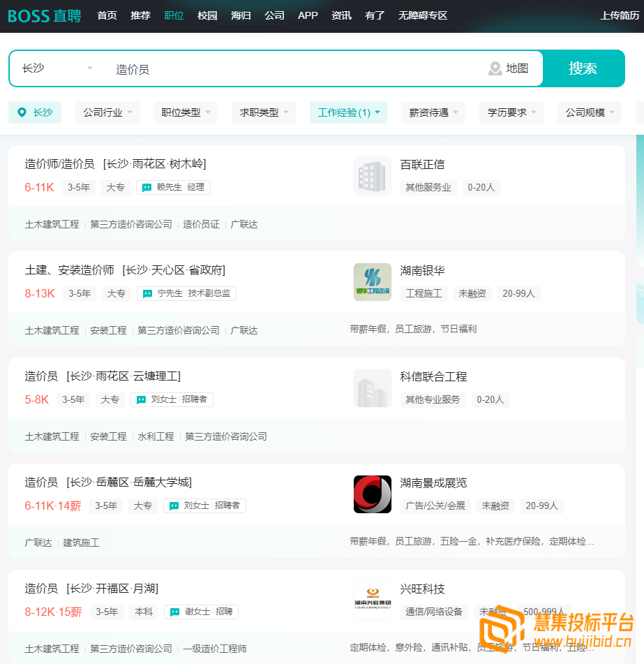
Task: Open company name 科信联合工程
Action: click(433, 376)
